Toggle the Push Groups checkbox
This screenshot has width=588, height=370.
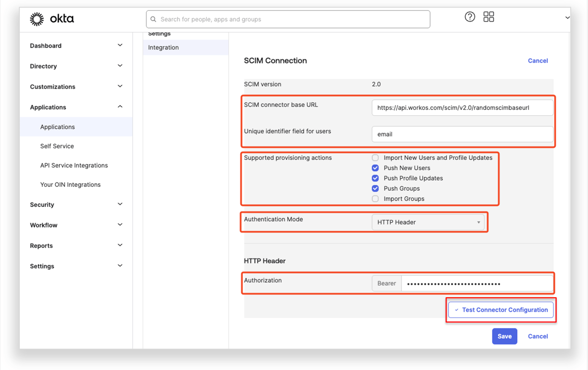(x=375, y=188)
